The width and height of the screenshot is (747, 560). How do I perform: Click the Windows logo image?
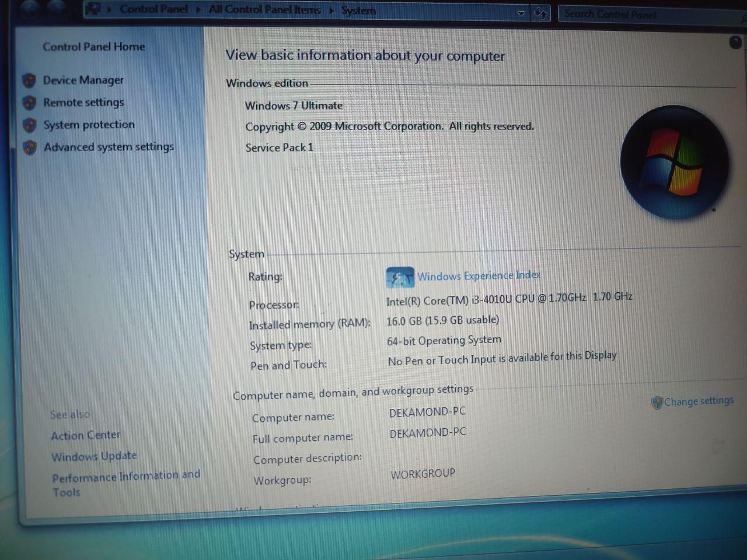(675, 162)
